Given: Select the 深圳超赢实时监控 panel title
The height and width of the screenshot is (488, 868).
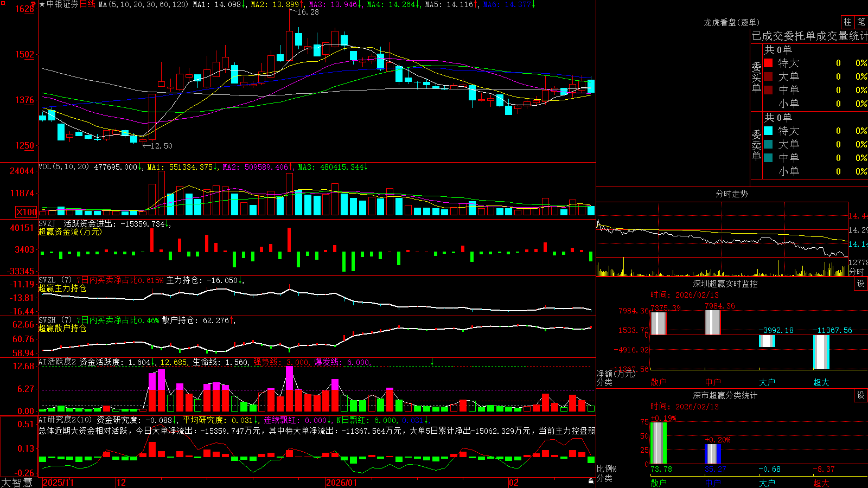Looking at the screenshot, I should 725,284.
